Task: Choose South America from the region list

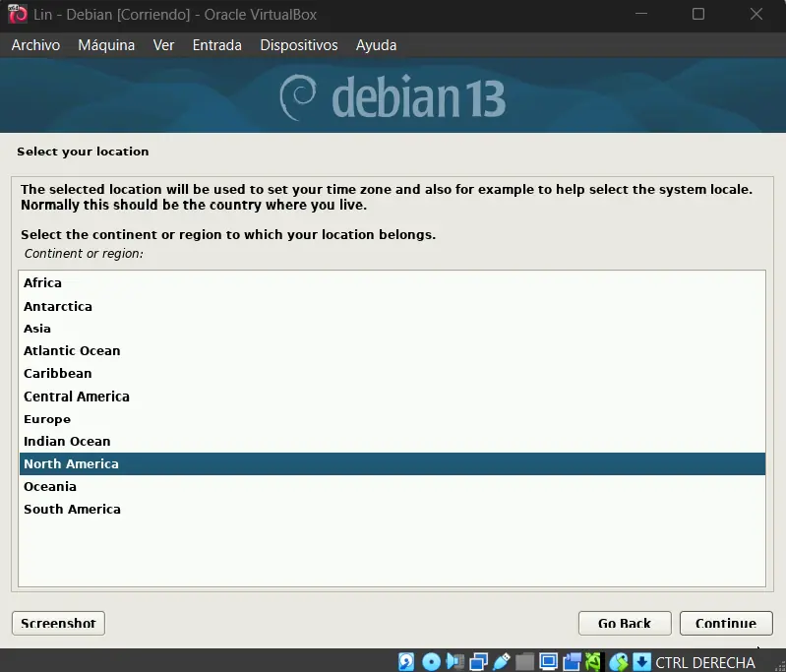Action: pos(72,509)
